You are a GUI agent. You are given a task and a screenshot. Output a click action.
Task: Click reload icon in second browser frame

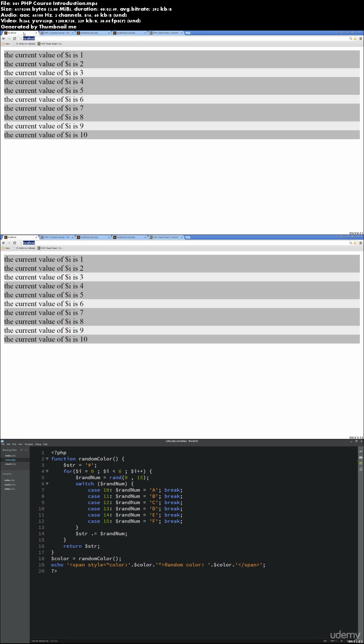(15, 243)
